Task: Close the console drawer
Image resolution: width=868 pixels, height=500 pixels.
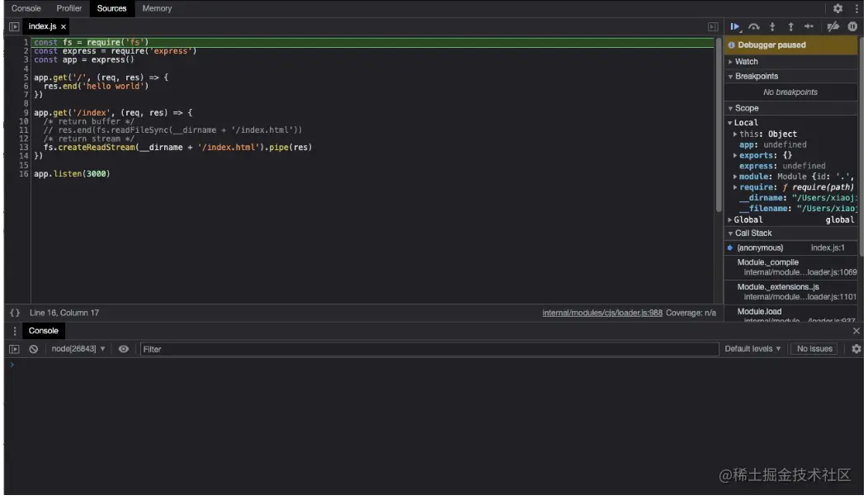Action: point(856,331)
